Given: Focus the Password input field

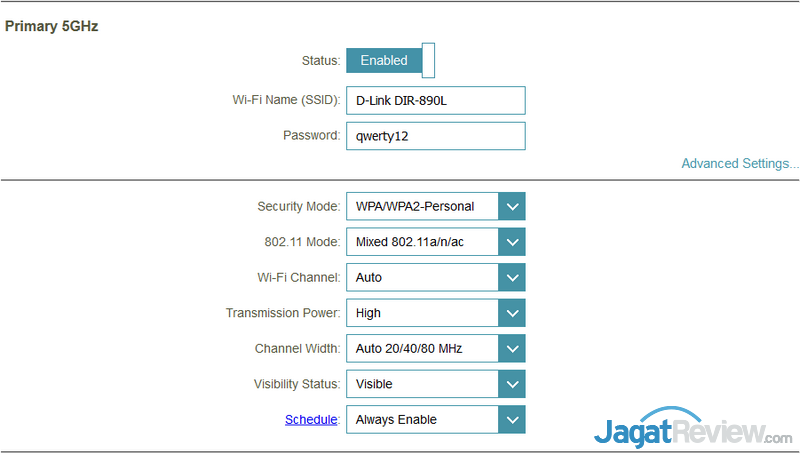Looking at the screenshot, I should coord(435,136).
